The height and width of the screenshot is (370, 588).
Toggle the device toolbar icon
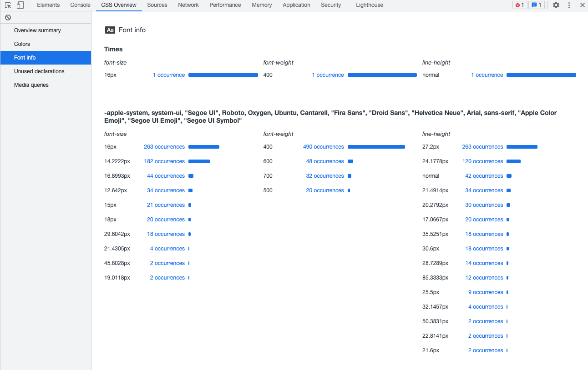20,5
